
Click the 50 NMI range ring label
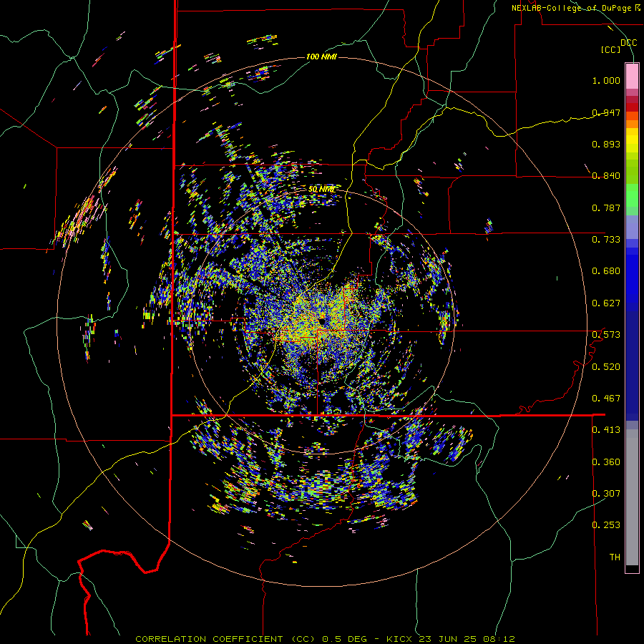pyautogui.click(x=321, y=190)
